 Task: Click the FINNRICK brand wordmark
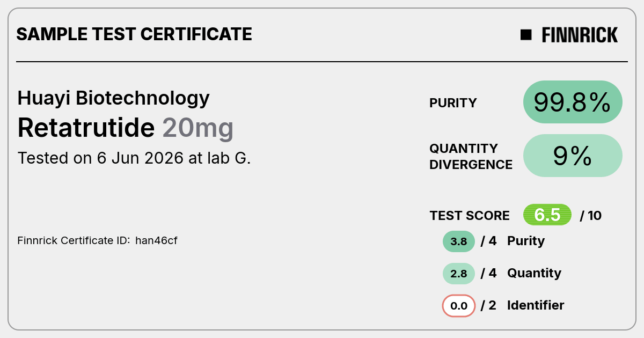(580, 35)
